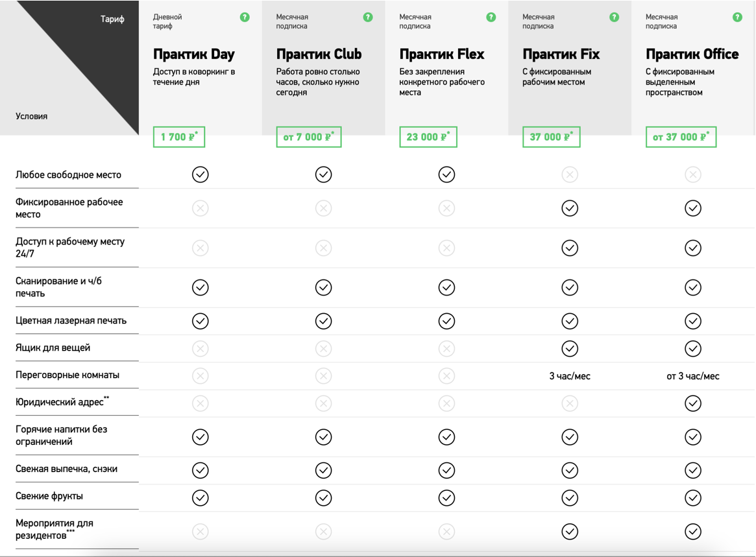Click Office checkmark for Цветная лазерная печать
Viewport: 756px width, 557px height.
pyautogui.click(x=693, y=321)
